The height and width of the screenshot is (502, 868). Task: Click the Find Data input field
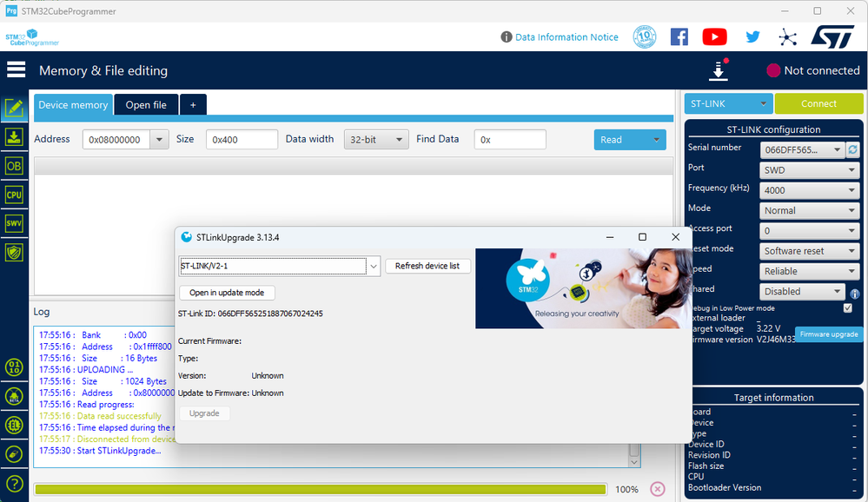click(510, 140)
